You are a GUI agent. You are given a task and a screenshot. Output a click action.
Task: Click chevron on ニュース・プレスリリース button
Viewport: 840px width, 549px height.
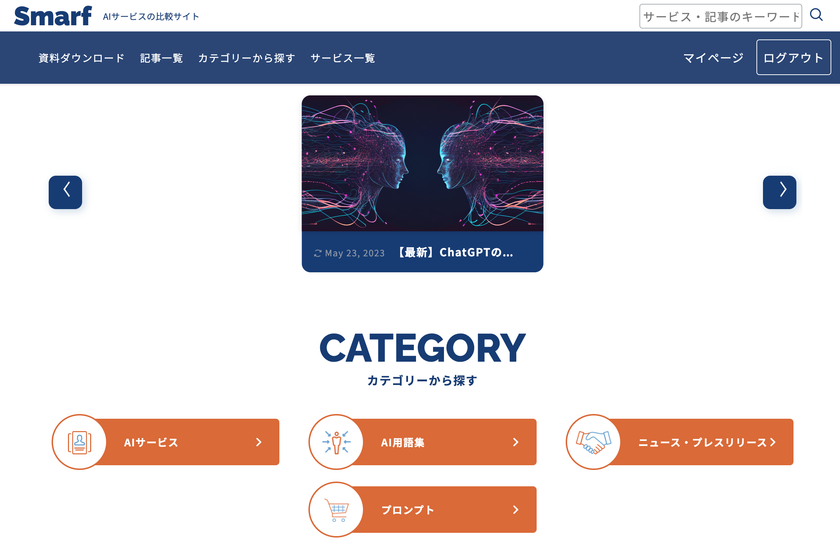pos(772,442)
